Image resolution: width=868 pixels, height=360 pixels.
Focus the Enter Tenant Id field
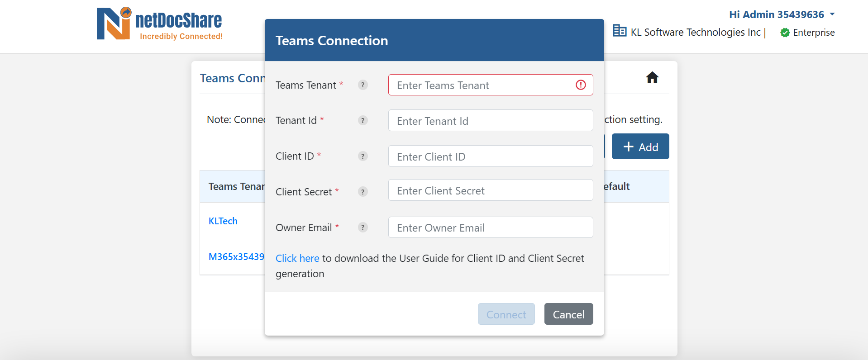491,120
